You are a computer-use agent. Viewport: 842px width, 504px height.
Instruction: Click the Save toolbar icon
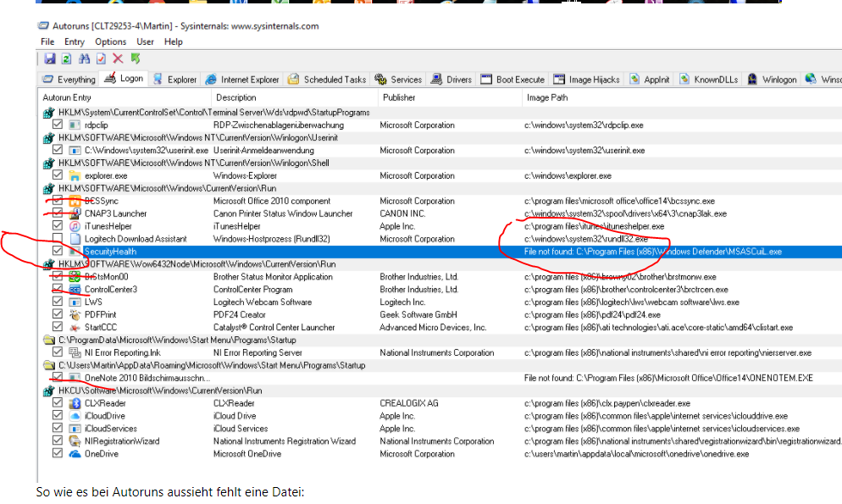[49, 59]
